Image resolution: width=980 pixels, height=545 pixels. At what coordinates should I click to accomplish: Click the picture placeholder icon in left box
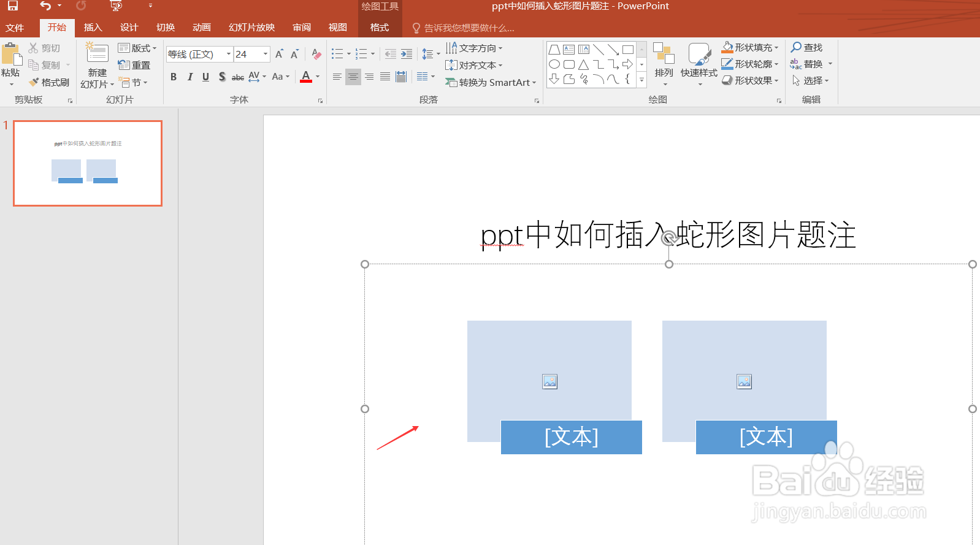coord(550,381)
